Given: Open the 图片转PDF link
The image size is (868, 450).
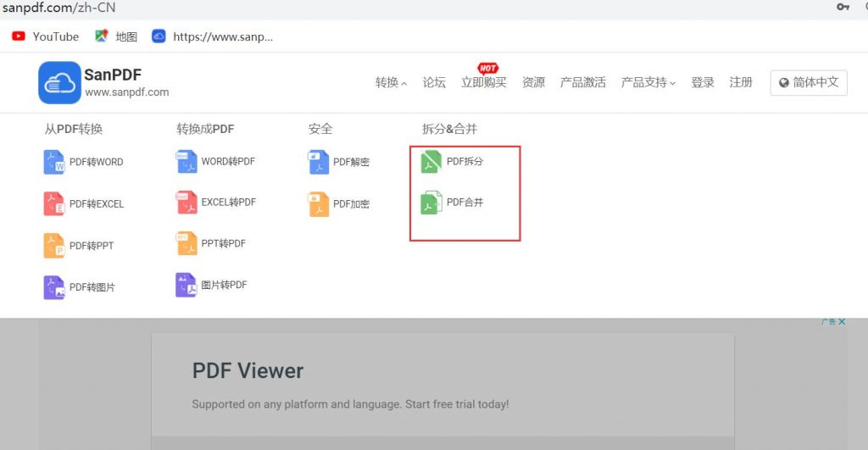Looking at the screenshot, I should pyautogui.click(x=224, y=285).
